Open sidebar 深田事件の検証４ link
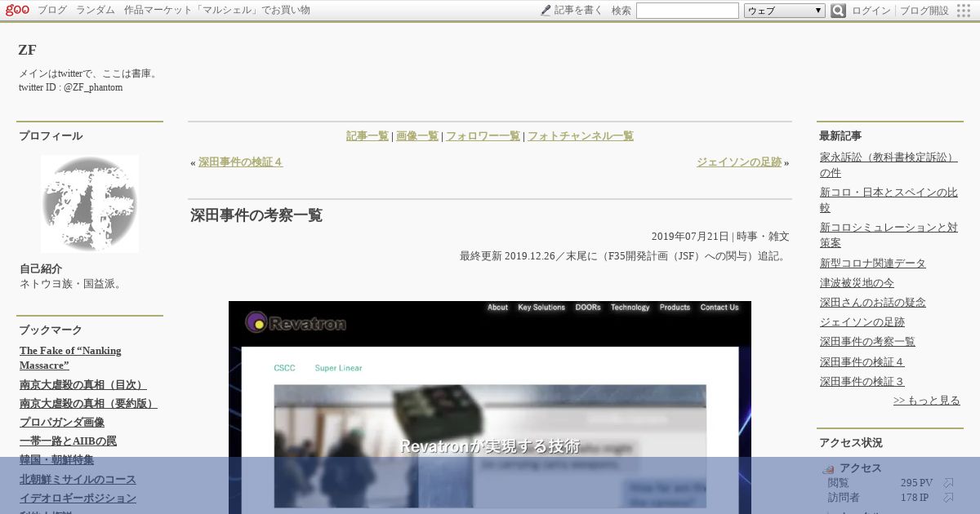This screenshot has width=980, height=514. coord(862,361)
